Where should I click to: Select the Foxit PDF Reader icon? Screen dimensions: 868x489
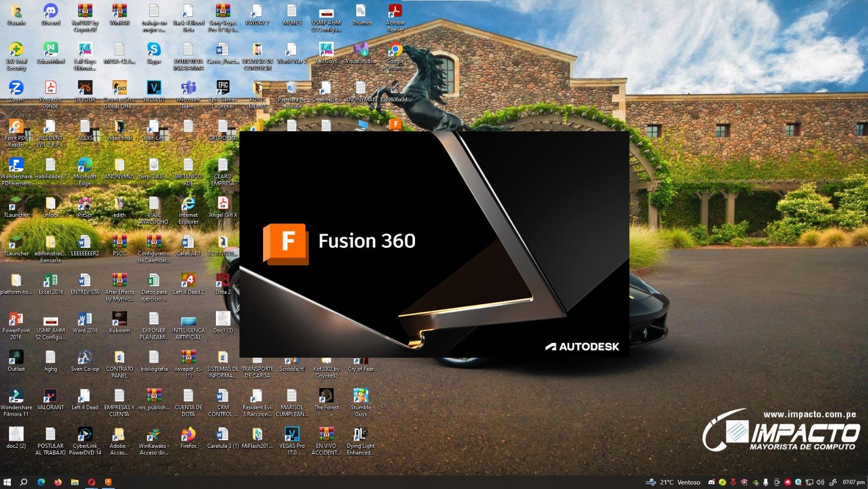click(x=16, y=133)
